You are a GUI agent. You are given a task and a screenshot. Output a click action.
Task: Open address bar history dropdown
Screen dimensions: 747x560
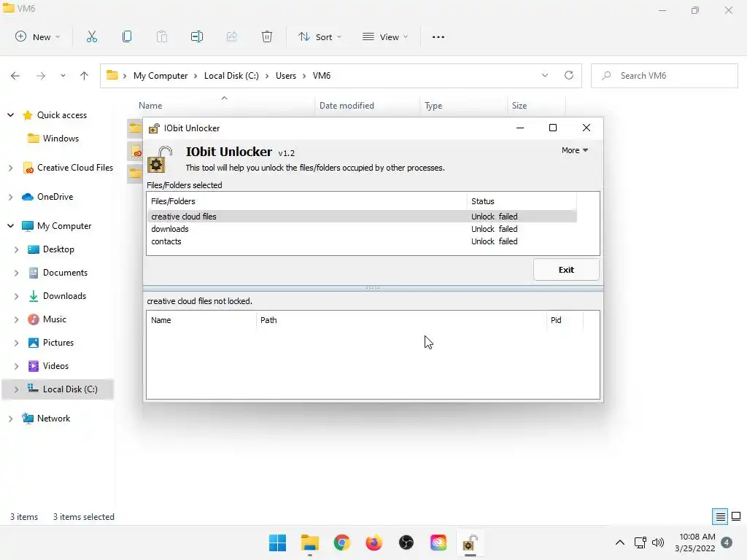pyautogui.click(x=545, y=75)
